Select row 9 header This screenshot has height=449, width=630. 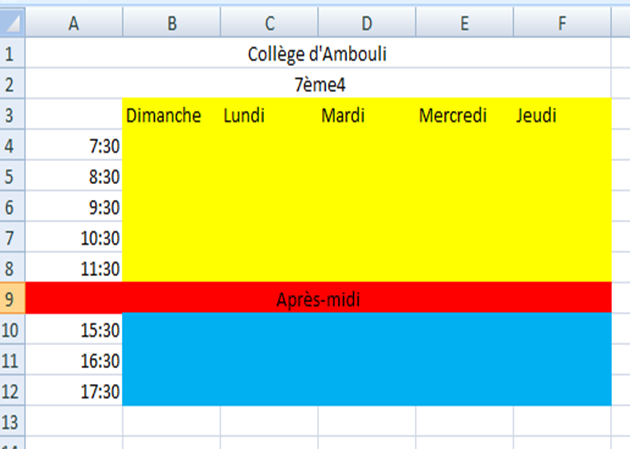pyautogui.click(x=12, y=298)
